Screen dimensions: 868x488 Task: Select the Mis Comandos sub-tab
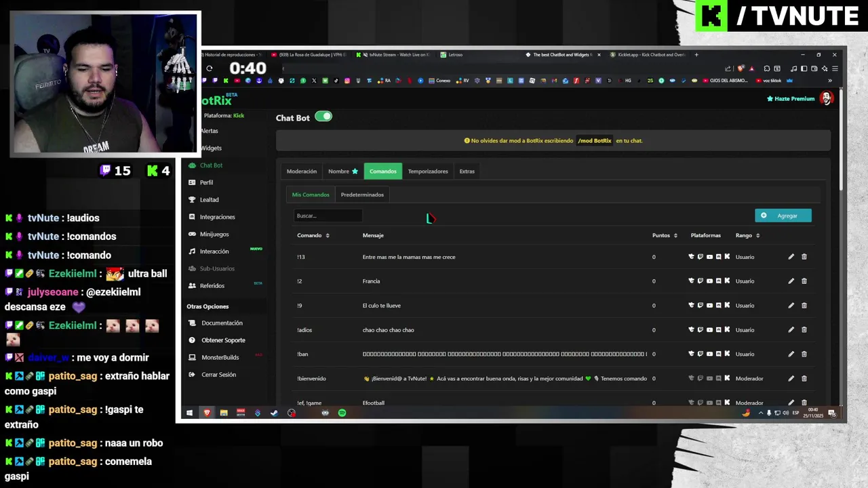(311, 195)
